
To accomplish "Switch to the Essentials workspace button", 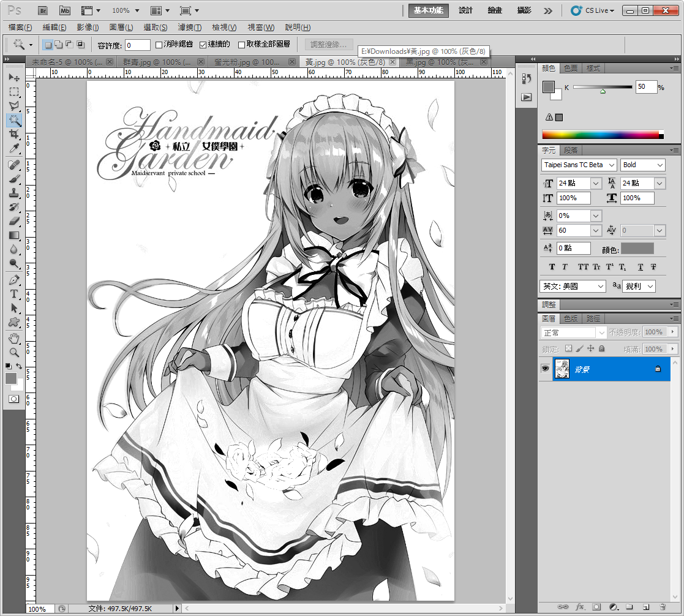I will pos(429,10).
